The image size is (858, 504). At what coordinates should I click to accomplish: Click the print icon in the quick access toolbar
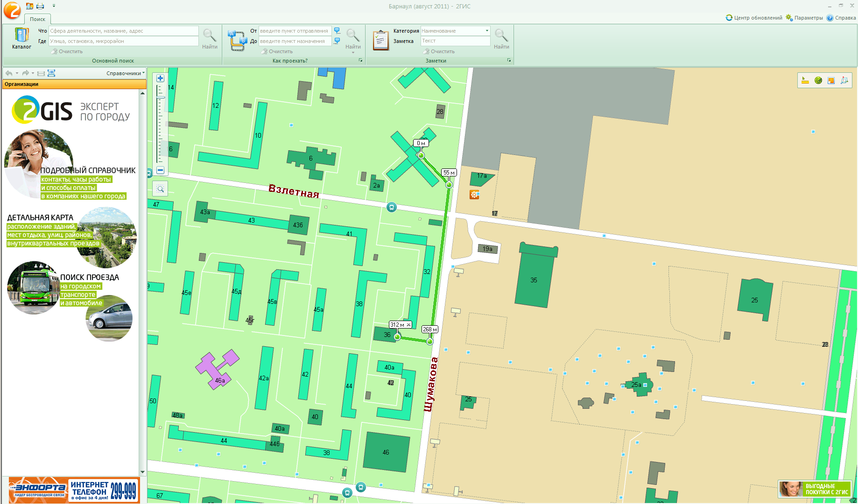coord(40,6)
